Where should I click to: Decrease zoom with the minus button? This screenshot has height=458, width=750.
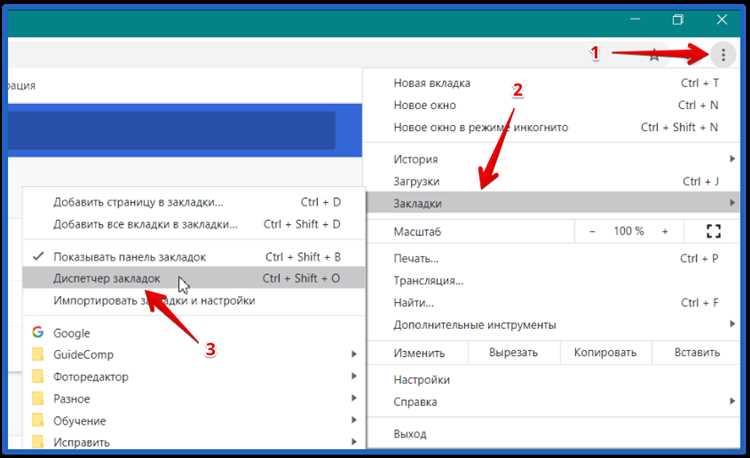tap(592, 231)
